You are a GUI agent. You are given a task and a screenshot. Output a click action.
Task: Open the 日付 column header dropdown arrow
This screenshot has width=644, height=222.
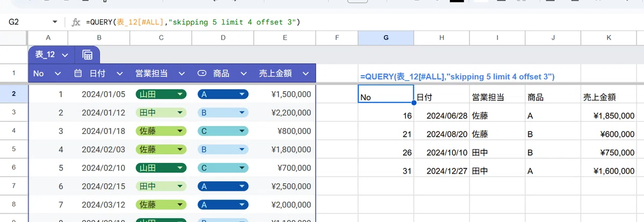120,73
